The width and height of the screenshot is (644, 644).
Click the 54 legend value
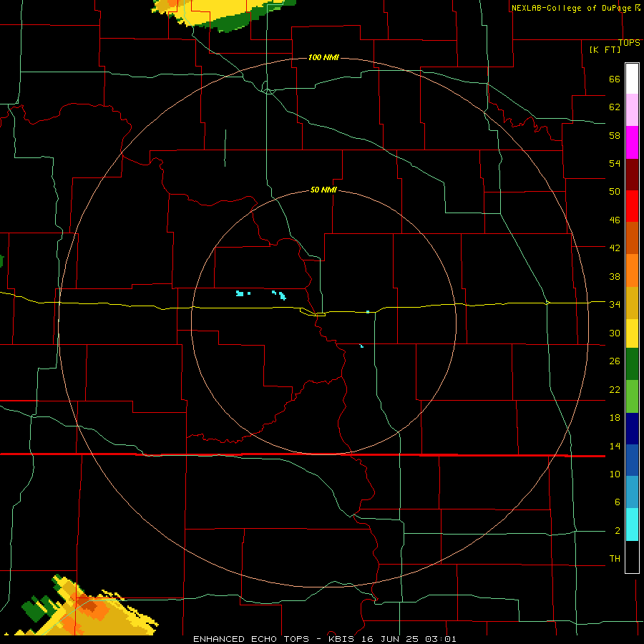[615, 163]
